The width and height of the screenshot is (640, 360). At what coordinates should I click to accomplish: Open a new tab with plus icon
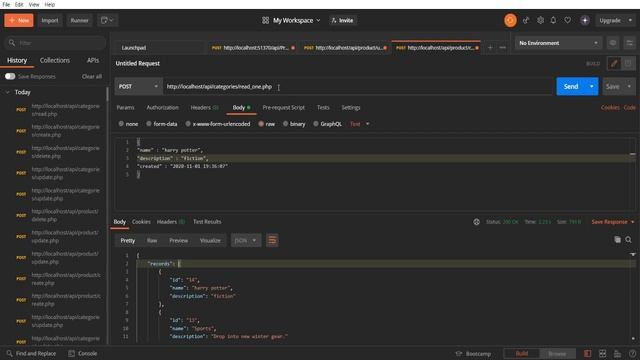(x=490, y=48)
